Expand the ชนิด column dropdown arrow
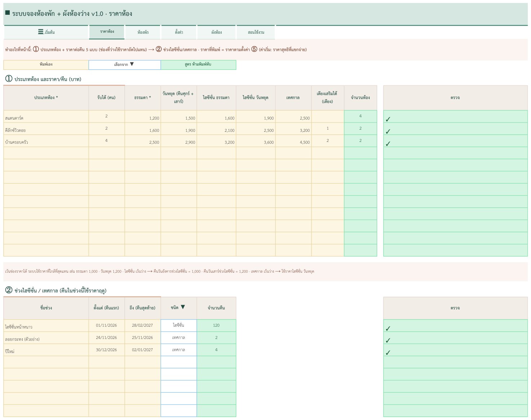Screen dimensions: 531x420 tap(183, 307)
